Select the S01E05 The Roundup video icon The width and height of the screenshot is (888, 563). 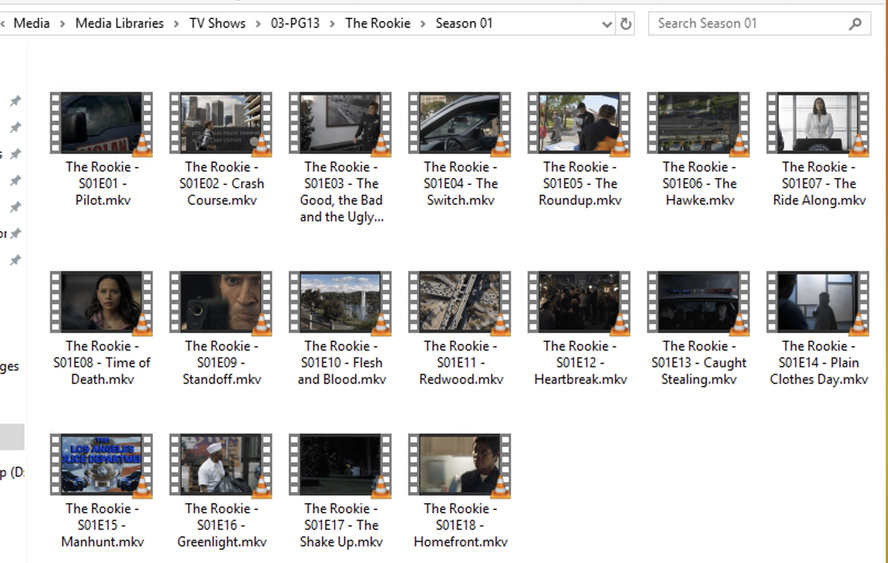(x=579, y=123)
